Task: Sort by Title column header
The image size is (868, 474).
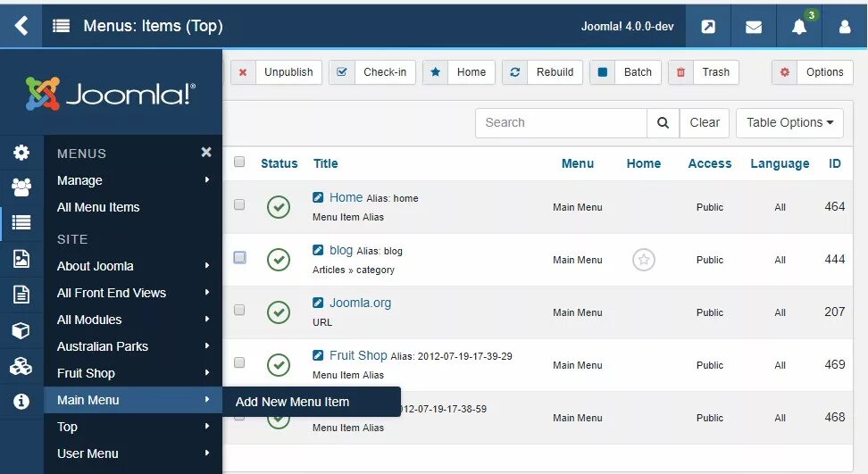Action: 325,163
